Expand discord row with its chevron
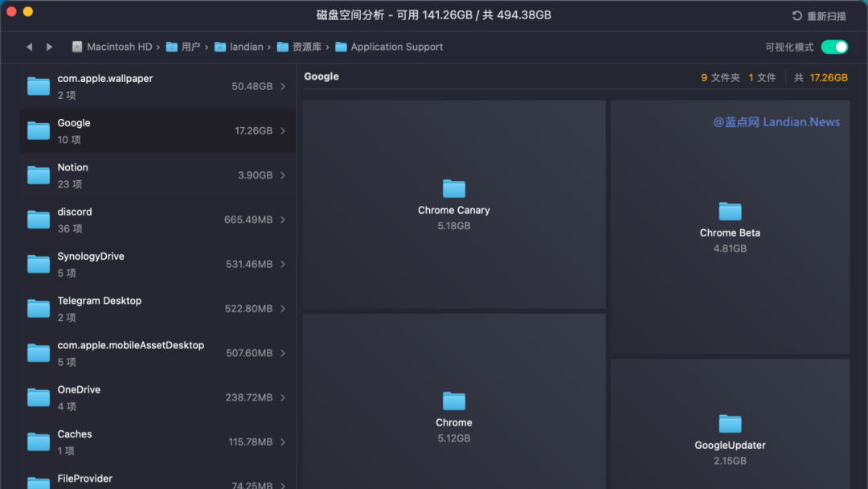This screenshot has height=489, width=868. point(283,220)
